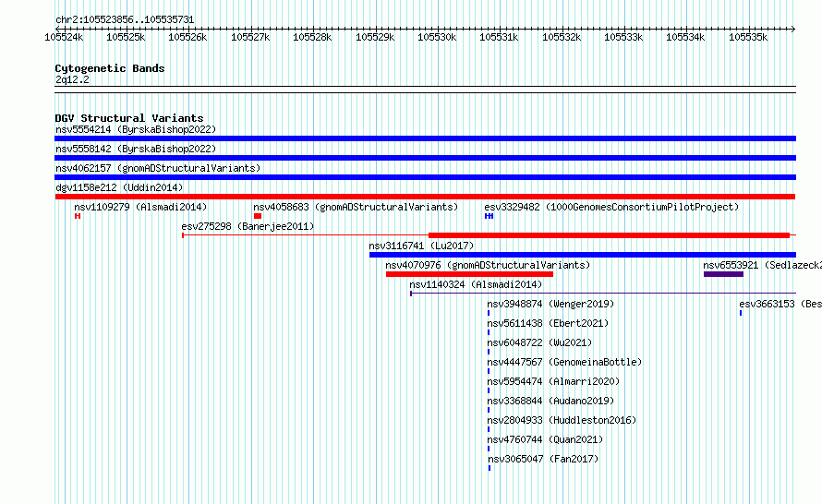The width and height of the screenshot is (822, 504).
Task: Click the blue marker under esv3329482
Action: tap(490, 216)
